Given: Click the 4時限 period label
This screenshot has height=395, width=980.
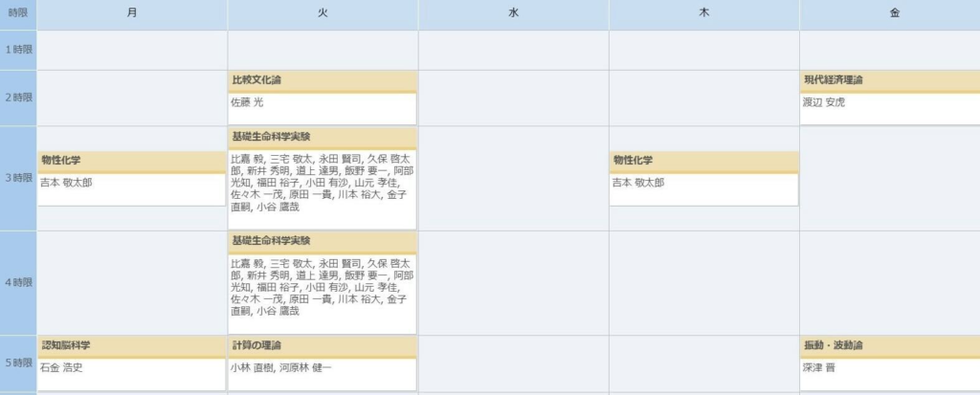Looking at the screenshot, I should (18, 283).
